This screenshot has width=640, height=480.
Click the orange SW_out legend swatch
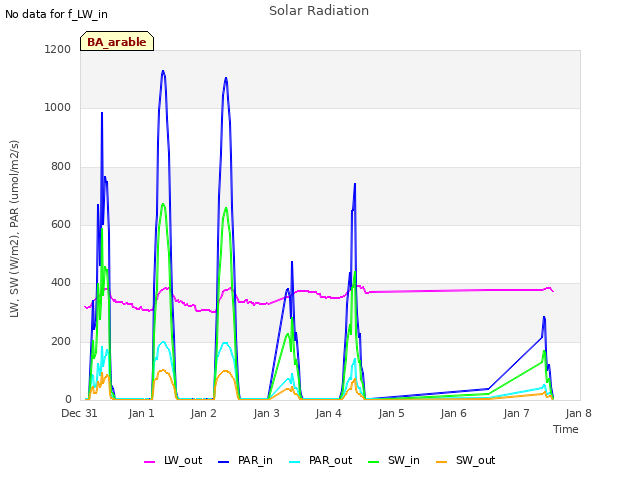(x=441, y=462)
